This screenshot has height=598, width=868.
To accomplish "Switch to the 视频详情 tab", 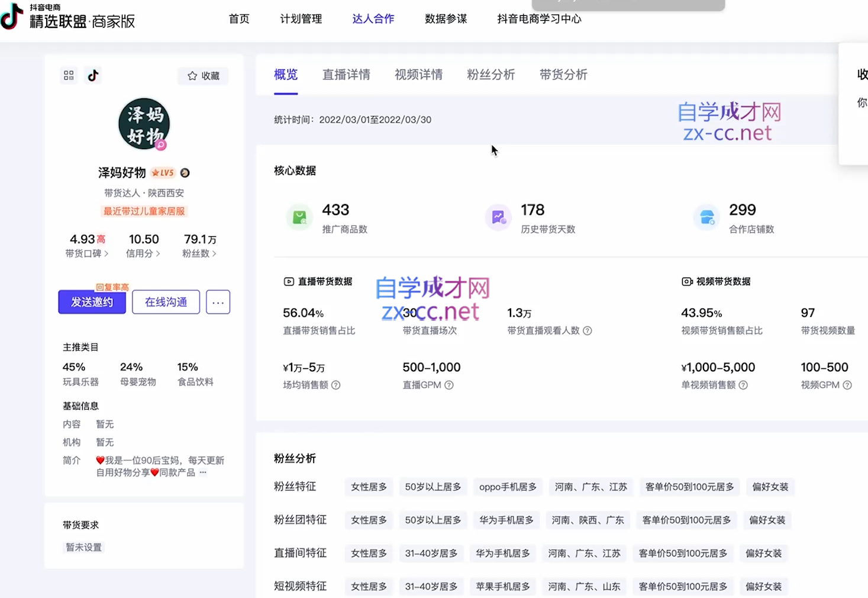I will tap(419, 75).
